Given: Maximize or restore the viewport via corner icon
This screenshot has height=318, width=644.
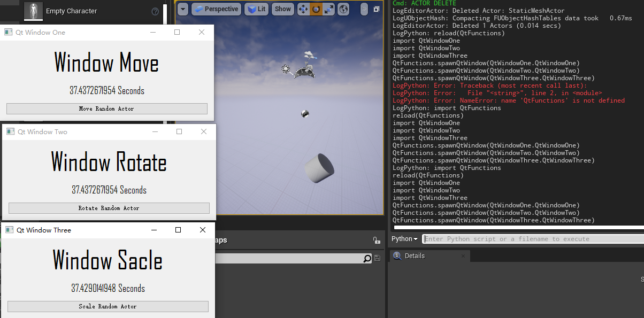Looking at the screenshot, I should coord(377,9).
